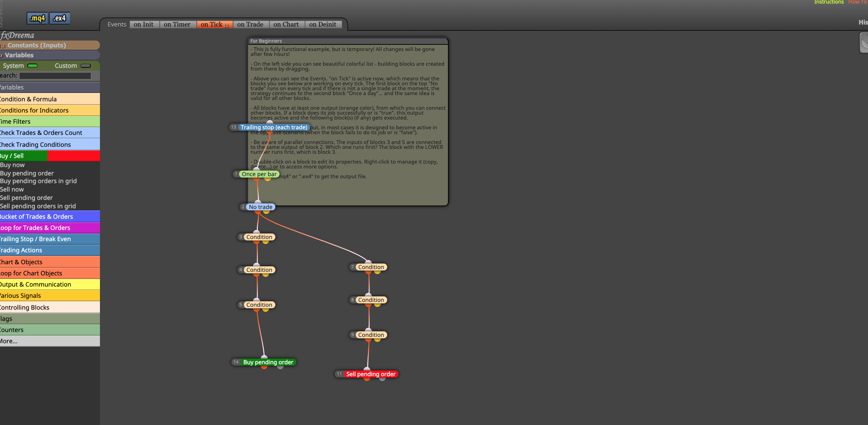
Task: Open the on Deinit event tab
Action: point(323,24)
